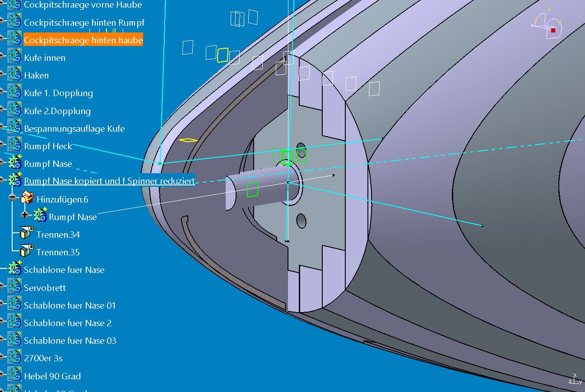Select Schablone fuer Nase 01 in the tree
The width and height of the screenshot is (585, 392).
(70, 305)
